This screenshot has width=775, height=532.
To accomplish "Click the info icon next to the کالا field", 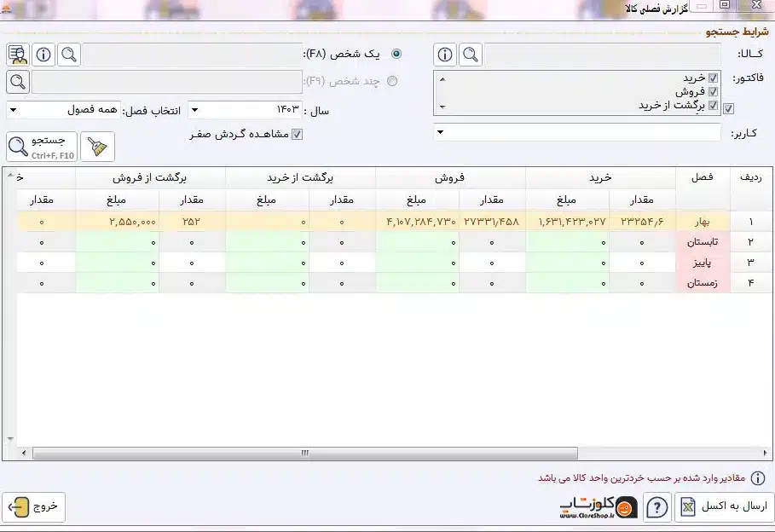I will (445, 55).
